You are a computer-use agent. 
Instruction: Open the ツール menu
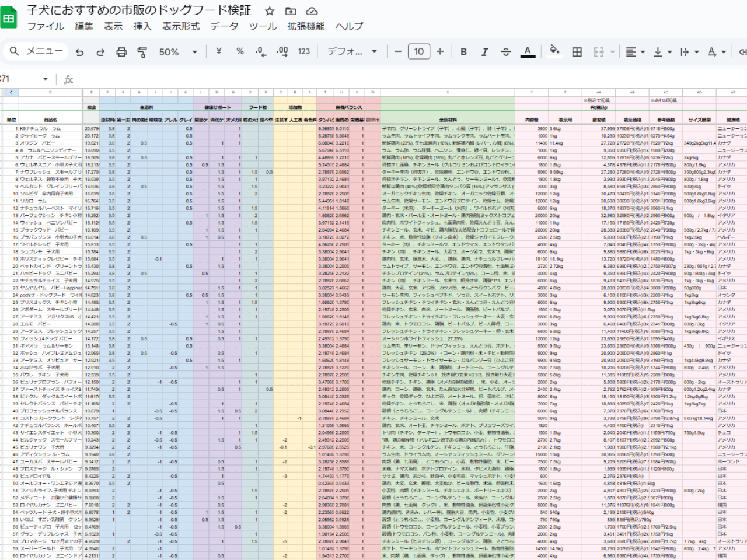coord(263,26)
